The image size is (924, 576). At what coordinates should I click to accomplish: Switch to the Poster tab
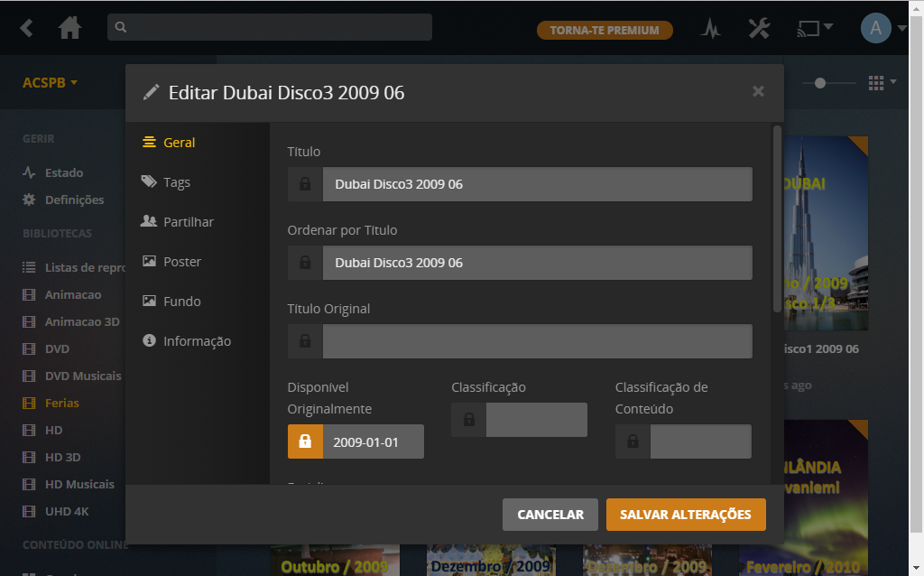pos(181,262)
